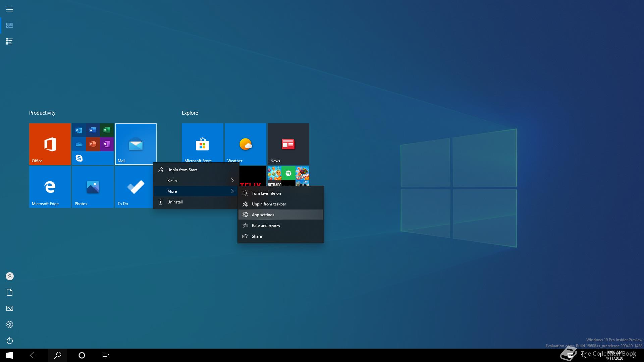Open Power options button
Viewport: 644px width, 362px height.
tap(10, 341)
